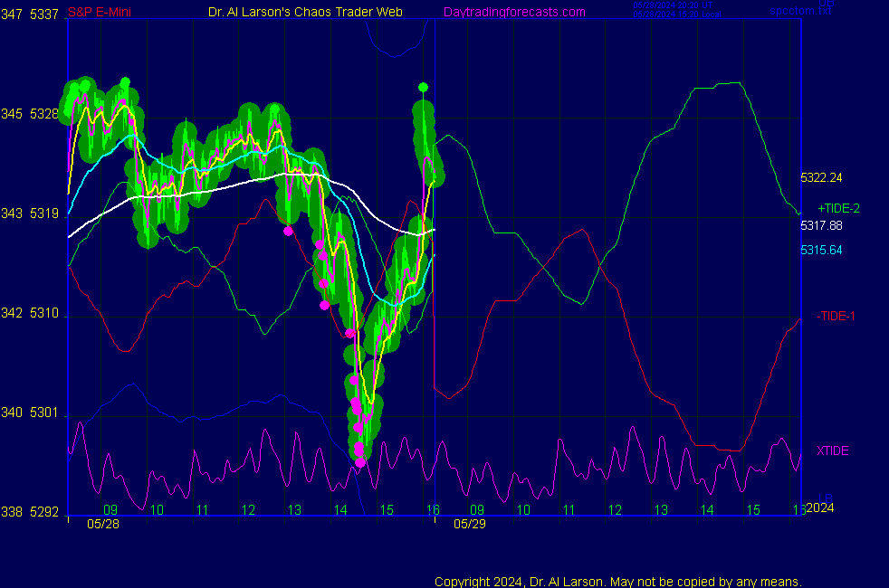Open the Daytradingforecasts.com site label
The width and height of the screenshot is (889, 588).
514,12
